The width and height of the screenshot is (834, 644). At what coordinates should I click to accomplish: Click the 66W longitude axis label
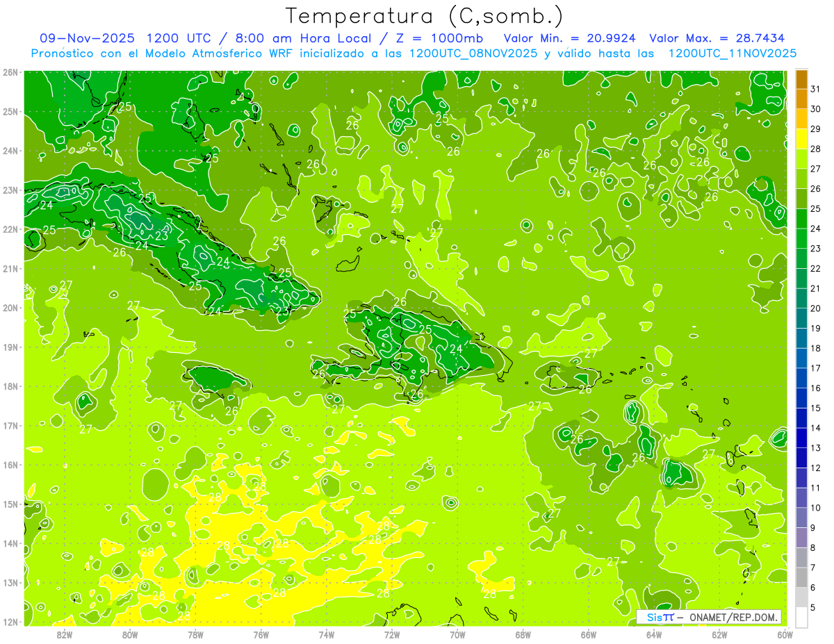pyautogui.click(x=589, y=635)
